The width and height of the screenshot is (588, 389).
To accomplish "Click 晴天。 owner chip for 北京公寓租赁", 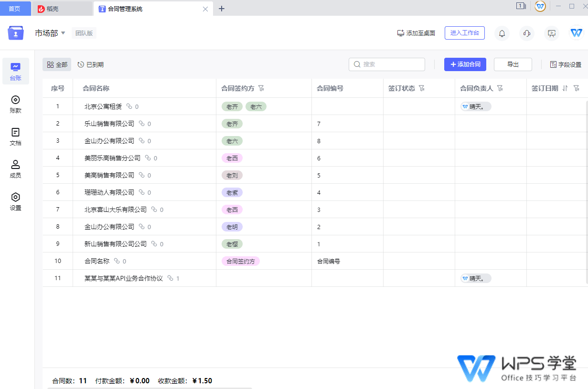I will click(x=476, y=106).
